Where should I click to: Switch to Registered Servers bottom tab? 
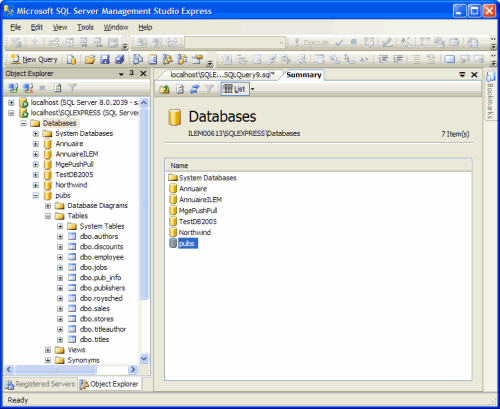click(x=41, y=384)
